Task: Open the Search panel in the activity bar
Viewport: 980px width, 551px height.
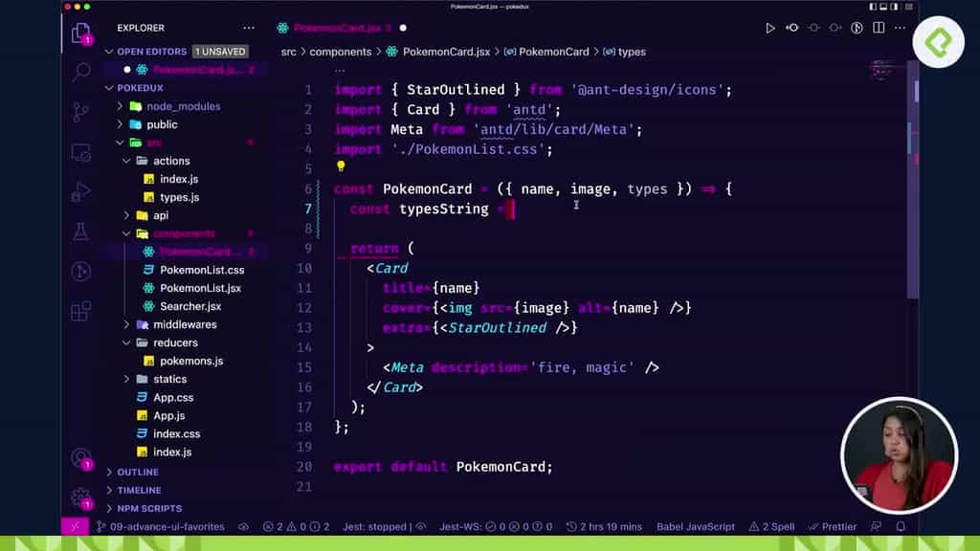Action: (x=80, y=72)
